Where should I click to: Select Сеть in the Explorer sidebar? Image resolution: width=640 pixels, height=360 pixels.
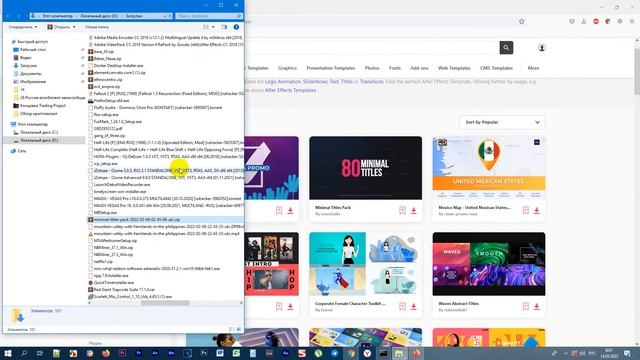22,151
